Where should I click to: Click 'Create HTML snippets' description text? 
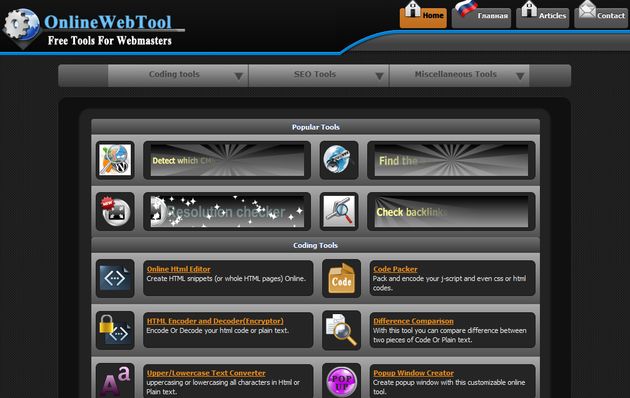point(226,278)
